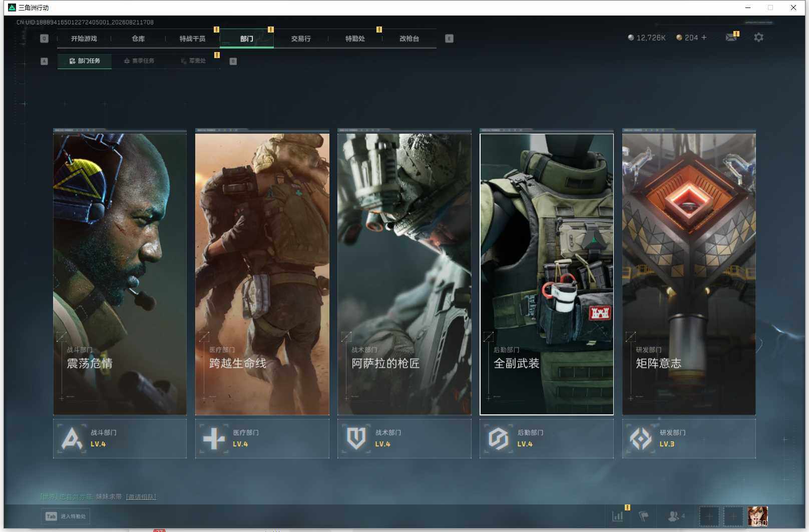809x532 pixels.
Task: Click the CN UID text line
Action: tap(85, 22)
